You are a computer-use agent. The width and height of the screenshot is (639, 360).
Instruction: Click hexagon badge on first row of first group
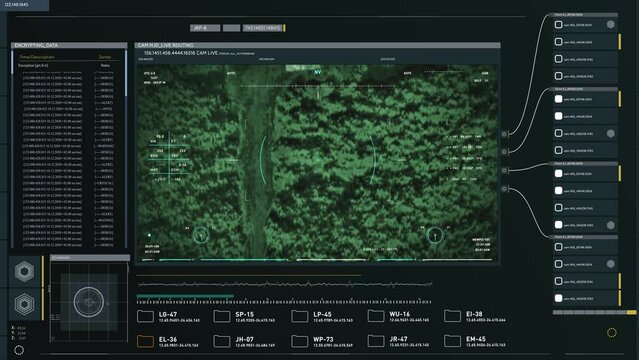click(x=610, y=24)
